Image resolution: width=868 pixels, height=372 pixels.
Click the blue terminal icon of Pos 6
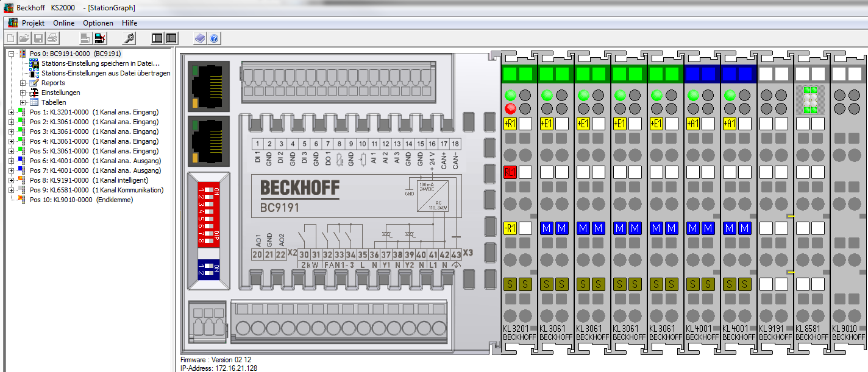pos(22,161)
